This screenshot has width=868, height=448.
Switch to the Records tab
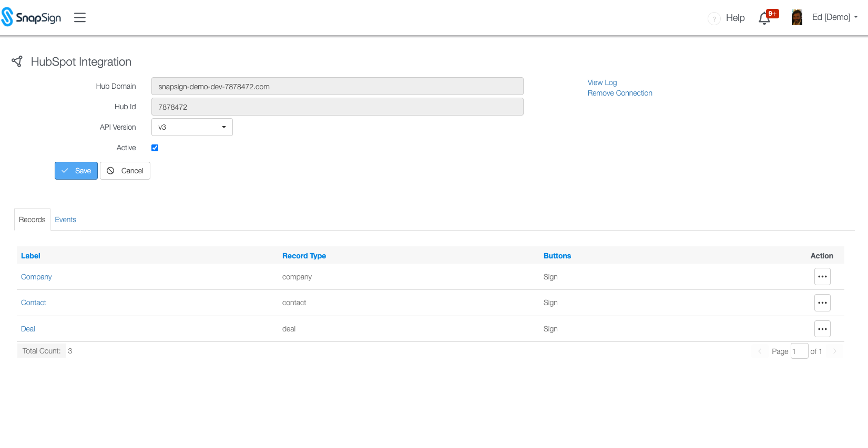pos(32,220)
